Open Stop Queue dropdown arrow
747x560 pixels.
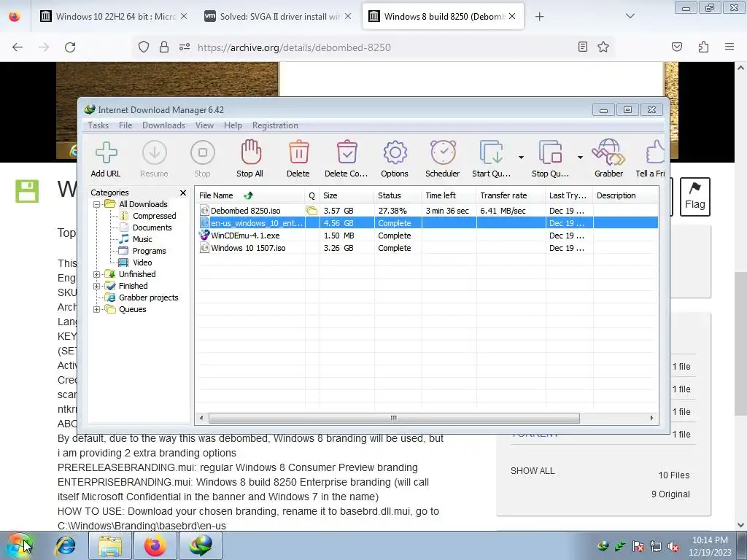point(580,157)
